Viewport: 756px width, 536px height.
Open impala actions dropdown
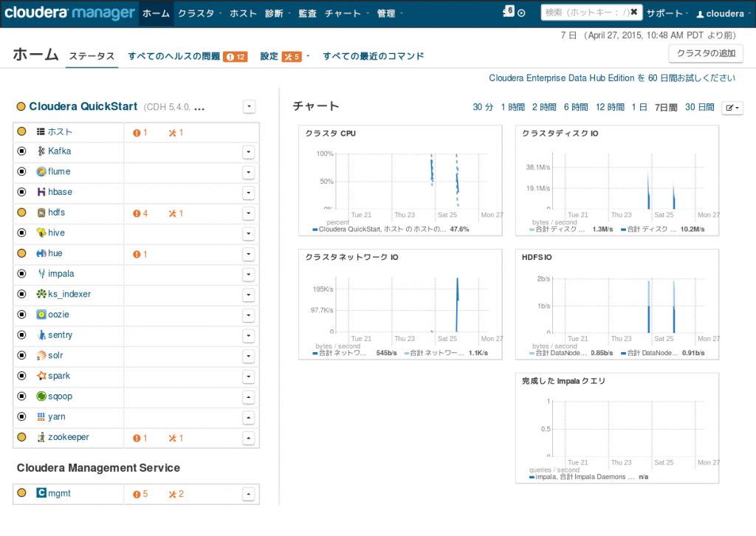(248, 275)
